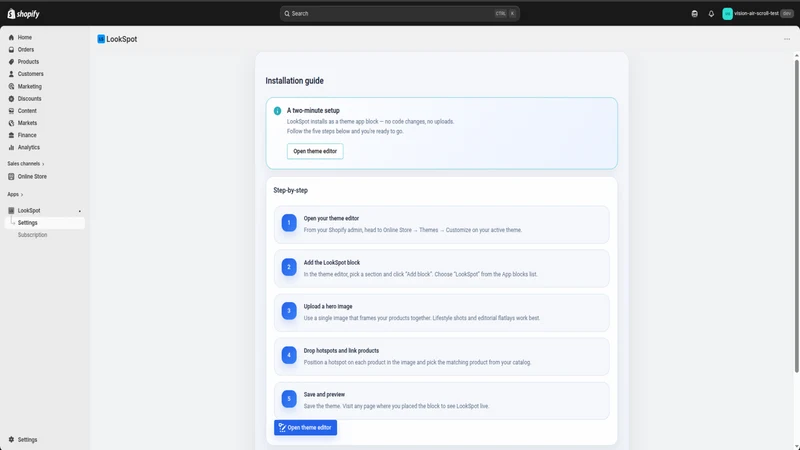
Task: Click the Online Store icon
Action: (11, 177)
